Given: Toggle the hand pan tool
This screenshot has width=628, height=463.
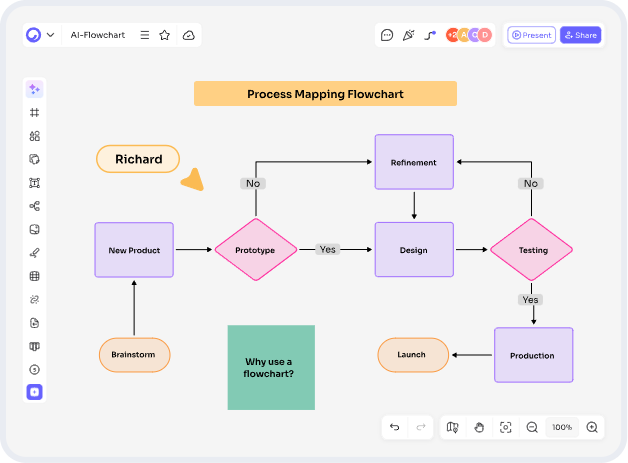Looking at the screenshot, I should [479, 427].
